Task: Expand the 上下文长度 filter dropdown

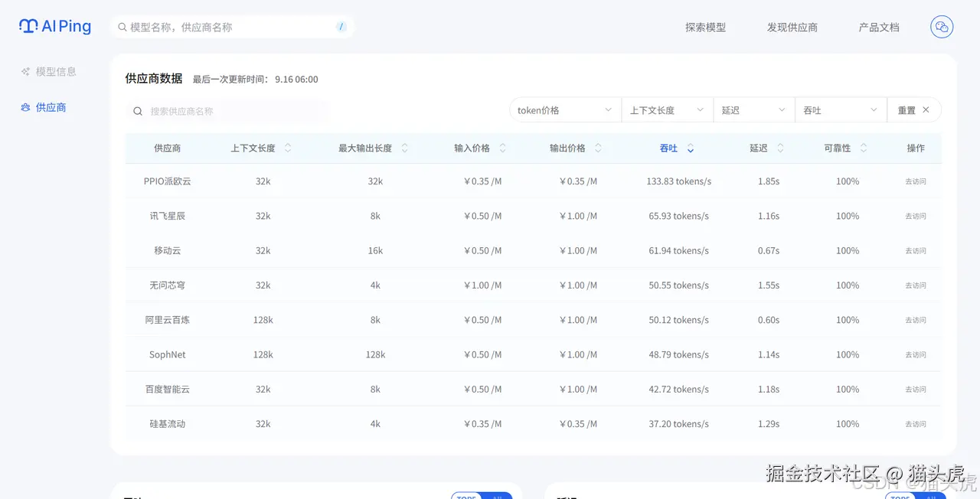Action: pyautogui.click(x=665, y=109)
